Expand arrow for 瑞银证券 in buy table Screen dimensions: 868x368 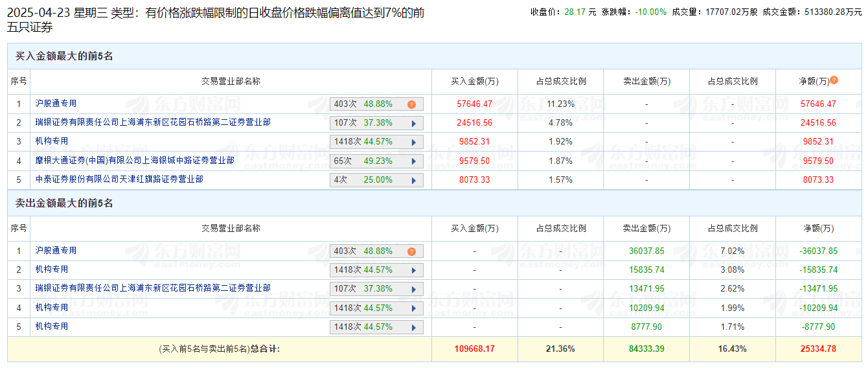pos(413,123)
